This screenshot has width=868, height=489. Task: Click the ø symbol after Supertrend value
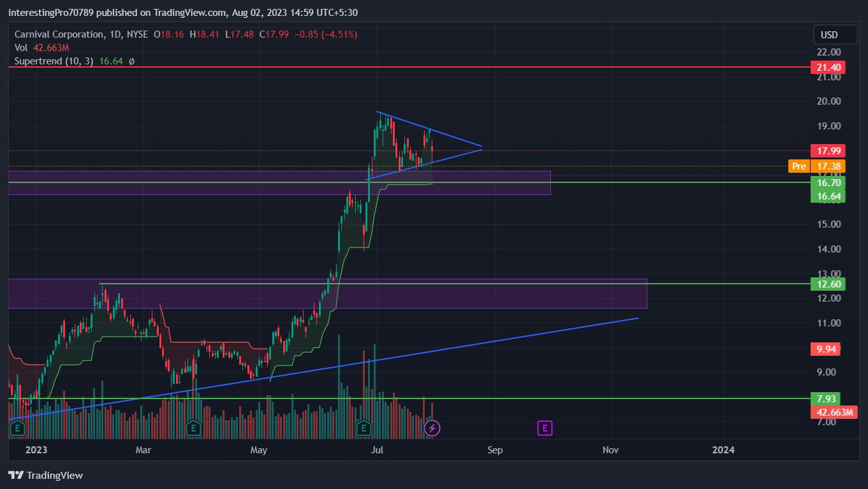[131, 61]
